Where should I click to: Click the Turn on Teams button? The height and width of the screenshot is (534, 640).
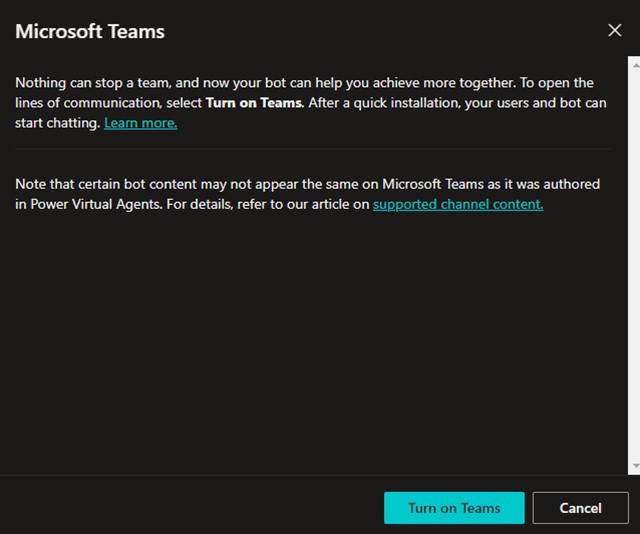click(x=454, y=508)
